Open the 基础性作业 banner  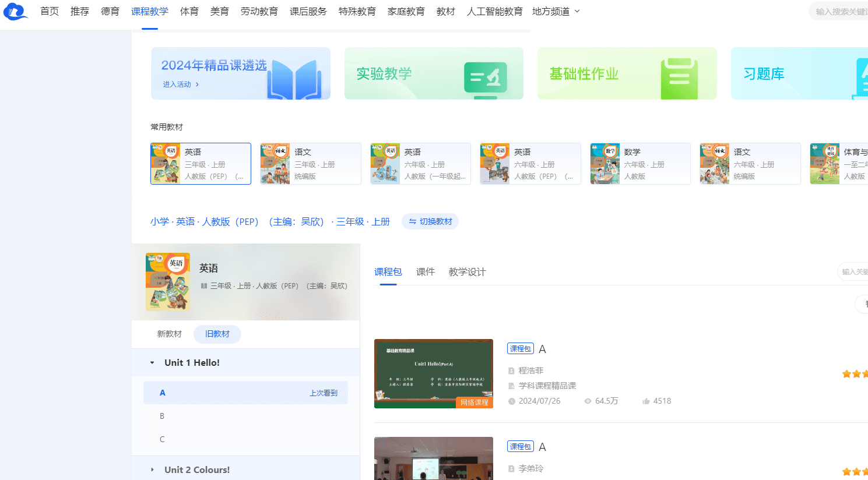627,73
